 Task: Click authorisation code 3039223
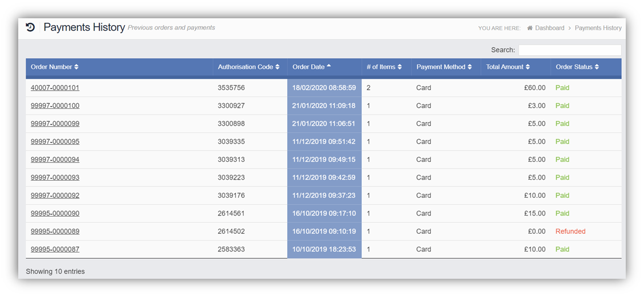231,177
